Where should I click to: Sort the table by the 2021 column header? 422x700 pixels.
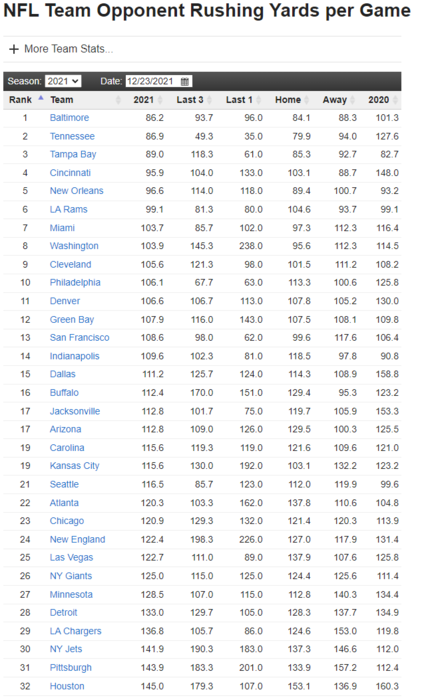point(143,100)
